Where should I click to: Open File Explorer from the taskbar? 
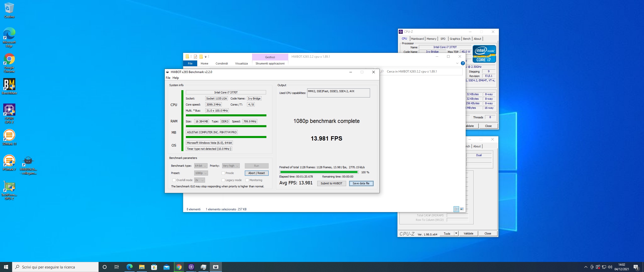point(142,267)
